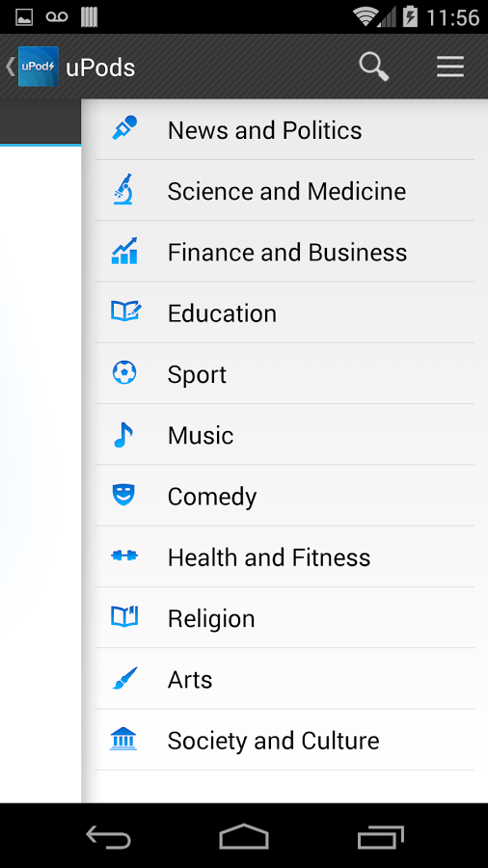Select Science and Medicine category
This screenshot has width=488, height=868.
285,191
